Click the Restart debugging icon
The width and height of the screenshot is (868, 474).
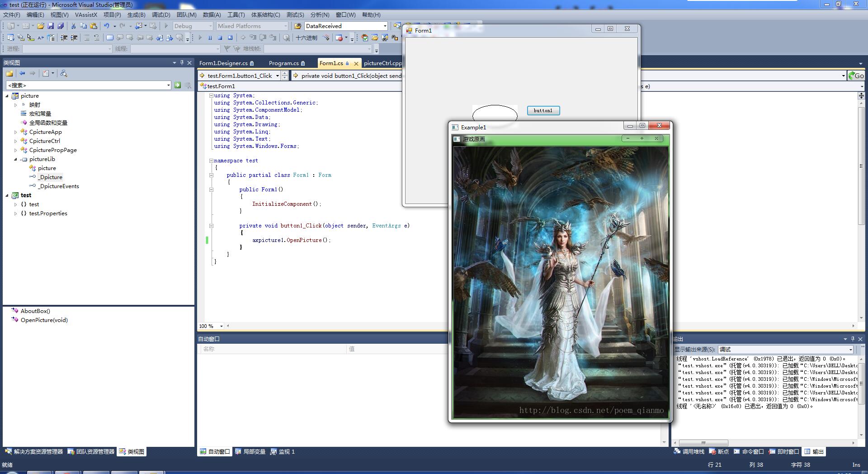[230, 38]
